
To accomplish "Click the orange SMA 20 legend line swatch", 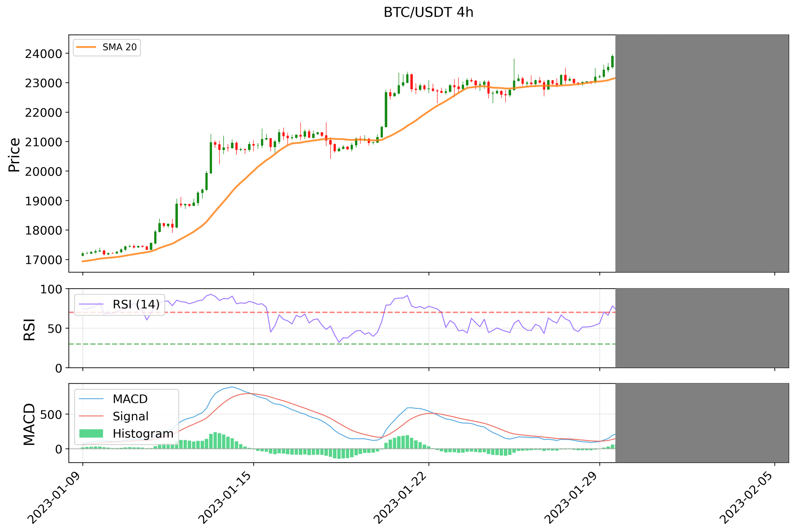I will pos(86,47).
